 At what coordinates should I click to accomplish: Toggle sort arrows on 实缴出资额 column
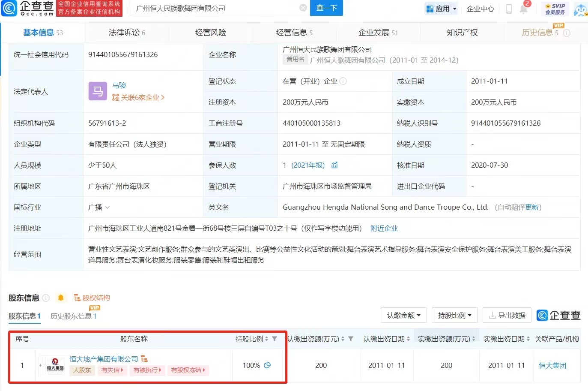pos(474,339)
